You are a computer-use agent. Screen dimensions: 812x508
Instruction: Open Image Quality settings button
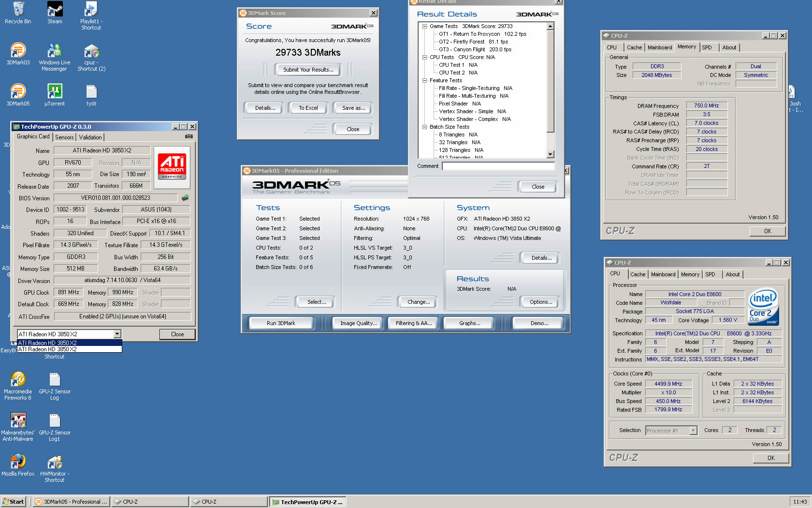coord(358,323)
